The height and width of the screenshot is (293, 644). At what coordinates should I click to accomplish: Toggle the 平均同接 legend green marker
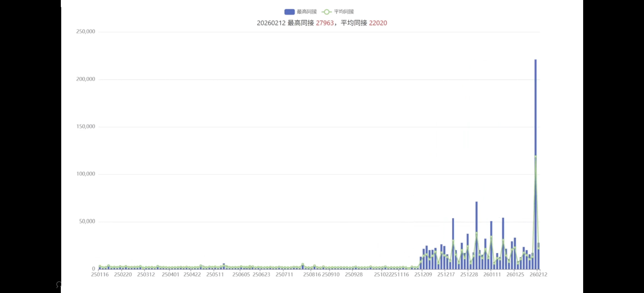(327, 12)
